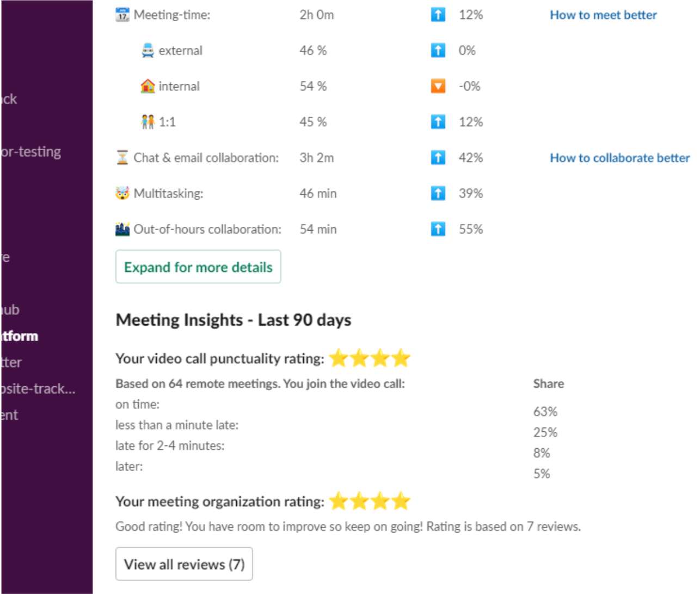Click the people icon next to 1:1 meetings
The image size is (700, 594).
tap(148, 121)
